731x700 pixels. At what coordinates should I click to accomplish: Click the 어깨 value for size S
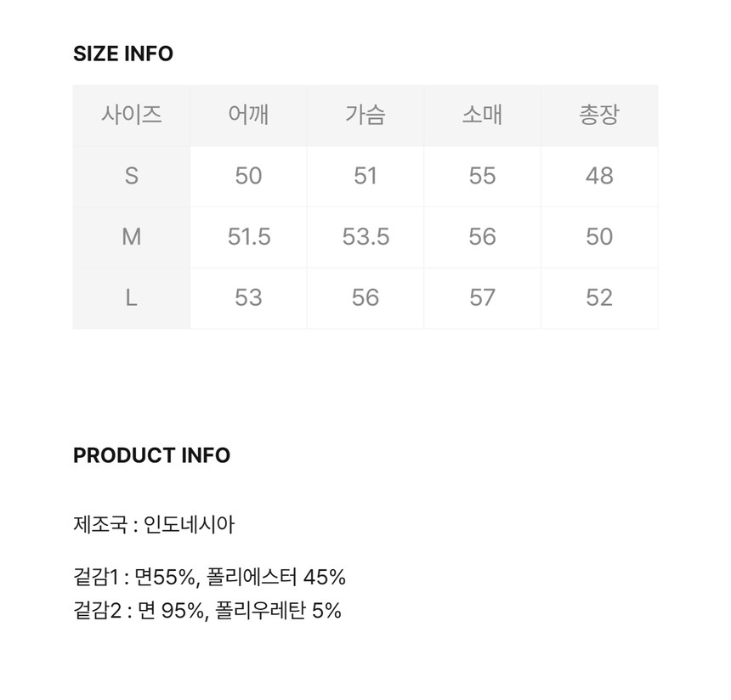pyautogui.click(x=248, y=176)
